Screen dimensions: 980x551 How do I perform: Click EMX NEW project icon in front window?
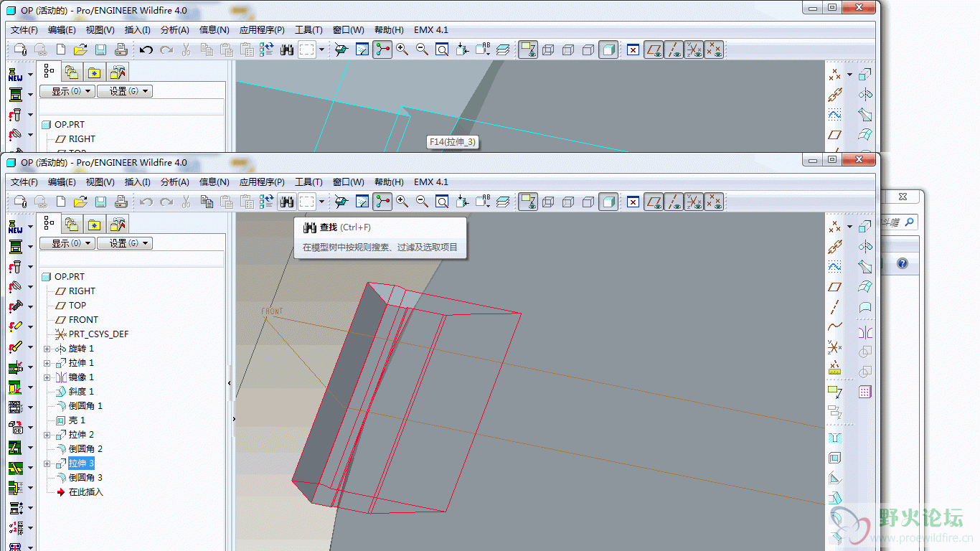[15, 227]
